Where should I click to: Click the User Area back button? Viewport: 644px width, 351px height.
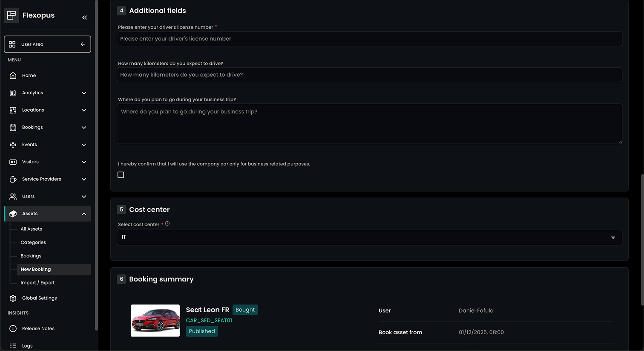pyautogui.click(x=83, y=44)
